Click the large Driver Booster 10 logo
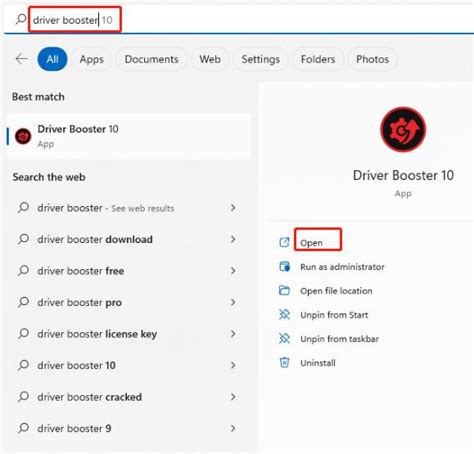Viewport: 474px width, 454px height. (x=403, y=129)
